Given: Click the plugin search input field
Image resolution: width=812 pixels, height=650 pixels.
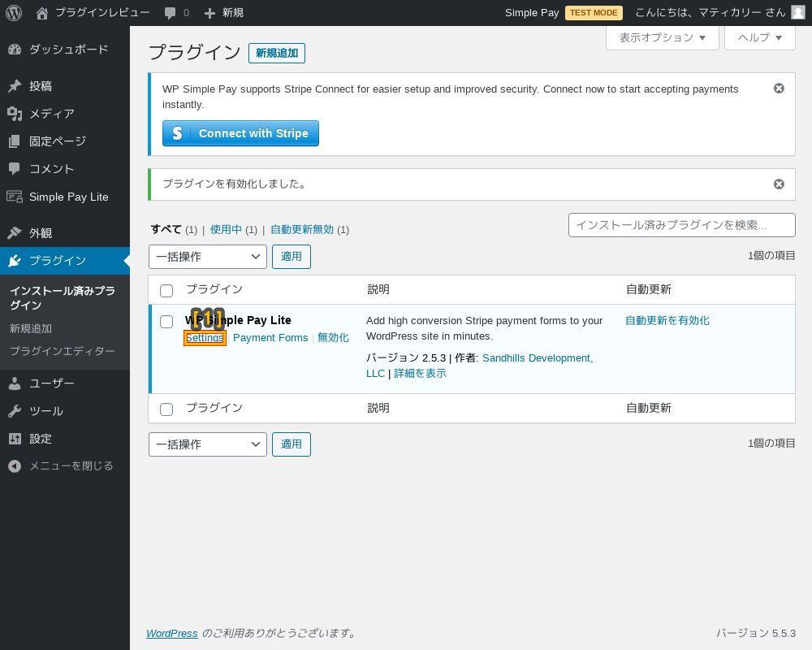Looking at the screenshot, I should [x=681, y=225].
